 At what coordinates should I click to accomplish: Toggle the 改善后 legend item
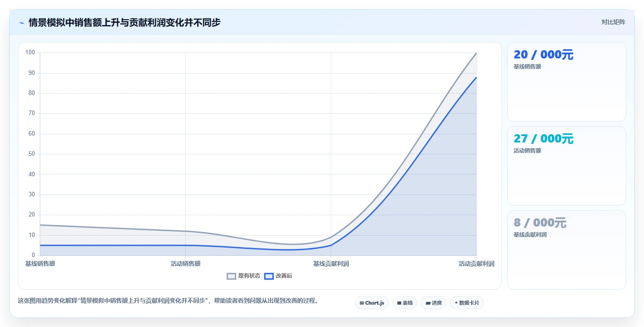coord(279,276)
